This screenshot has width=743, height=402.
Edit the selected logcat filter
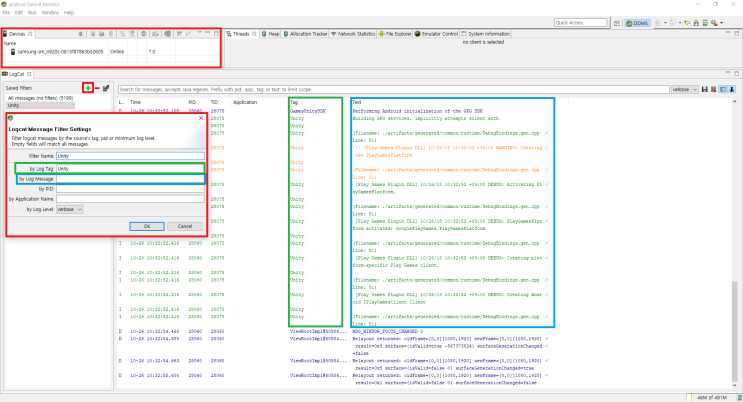pyautogui.click(x=106, y=88)
